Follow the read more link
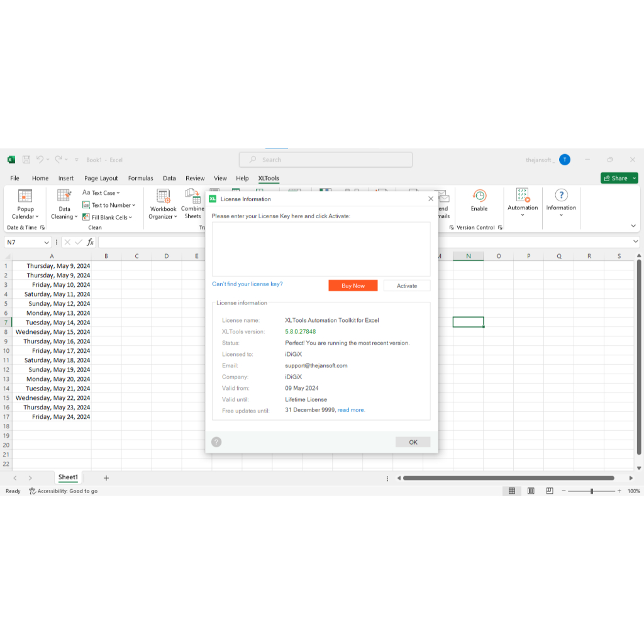The image size is (644, 644). pyautogui.click(x=350, y=410)
